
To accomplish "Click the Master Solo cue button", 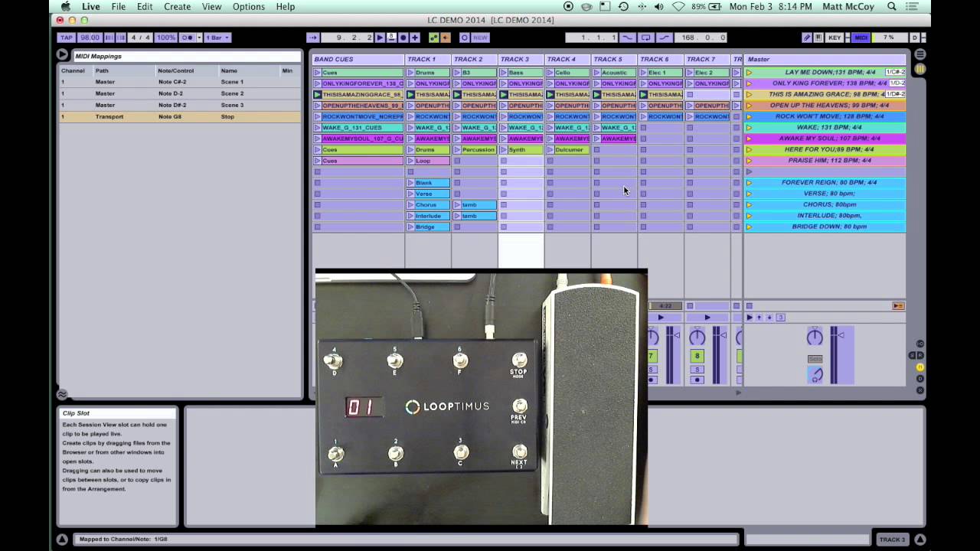I will (815, 359).
